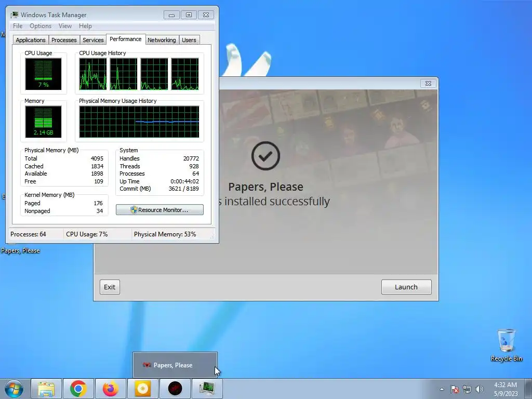
Task: Open the Help menu in Task Manager
Action: [85, 26]
